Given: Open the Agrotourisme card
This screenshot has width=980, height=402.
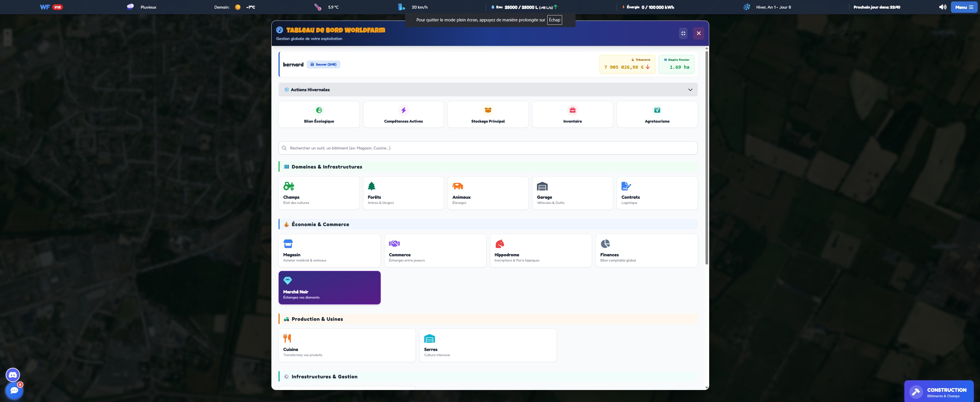Looking at the screenshot, I should (x=657, y=114).
